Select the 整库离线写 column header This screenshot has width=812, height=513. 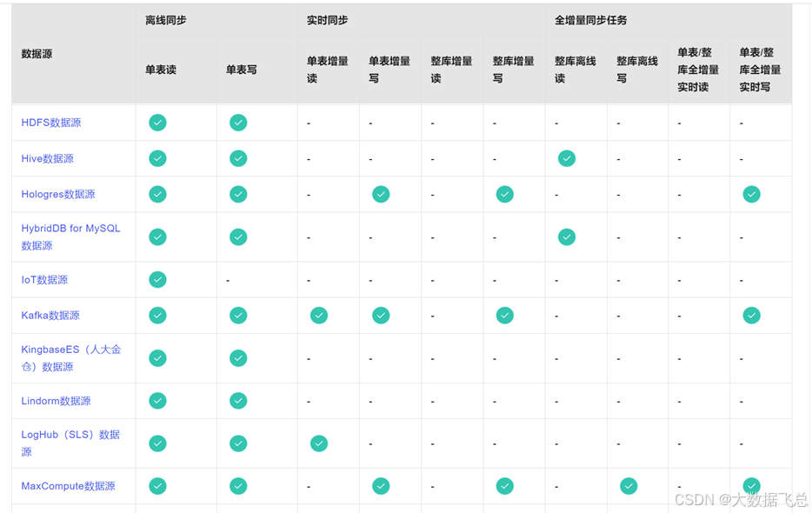[x=637, y=70]
